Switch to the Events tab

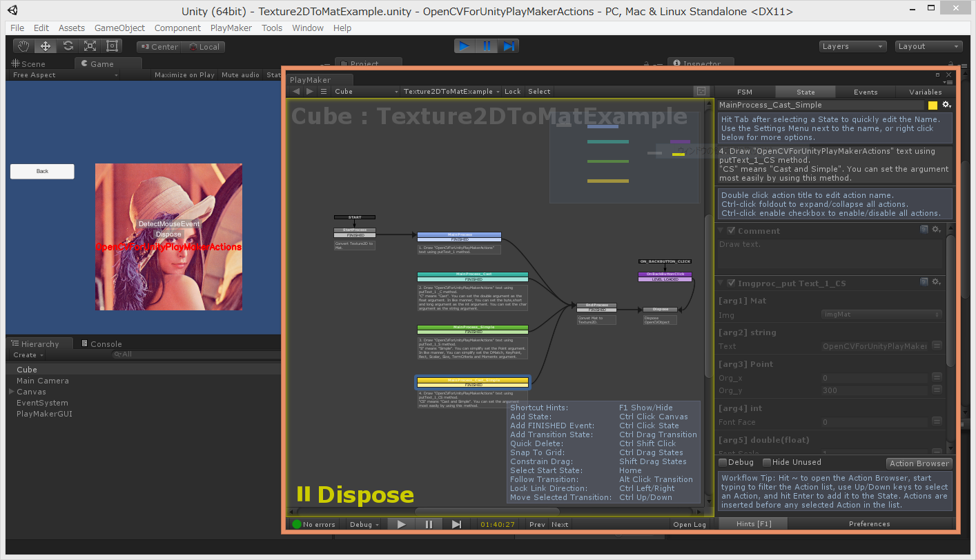coord(866,92)
